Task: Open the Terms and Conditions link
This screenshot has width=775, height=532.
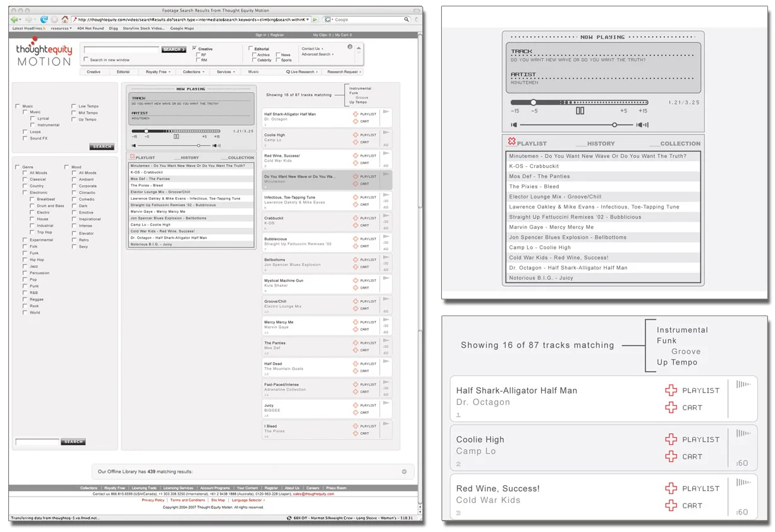Action: pos(188,500)
